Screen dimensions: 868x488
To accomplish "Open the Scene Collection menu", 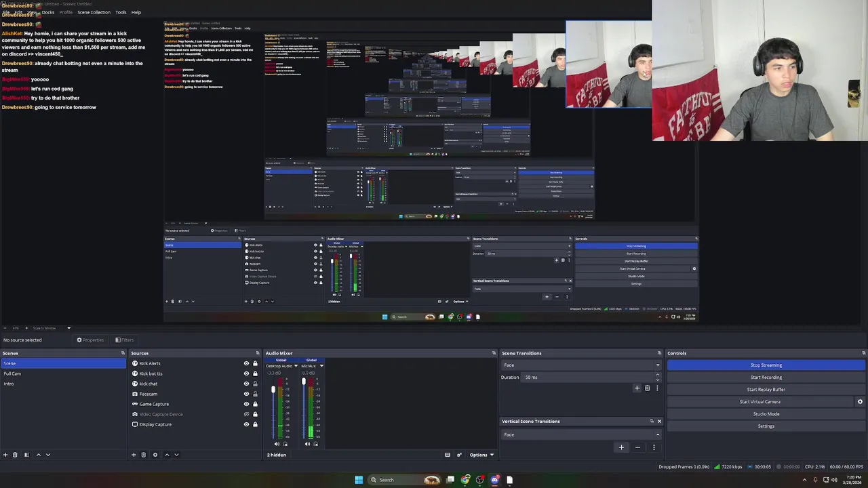I will pos(94,12).
